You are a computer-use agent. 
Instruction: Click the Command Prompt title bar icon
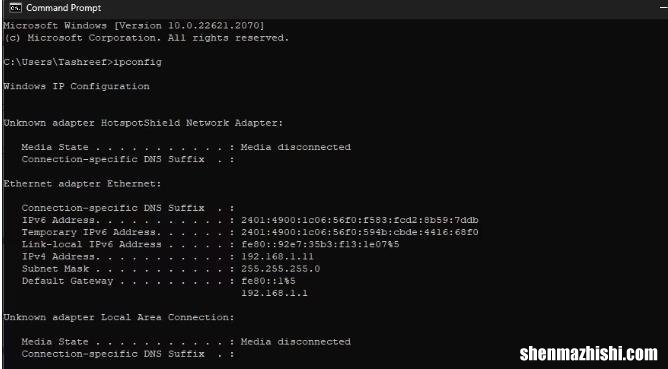pyautogui.click(x=15, y=8)
